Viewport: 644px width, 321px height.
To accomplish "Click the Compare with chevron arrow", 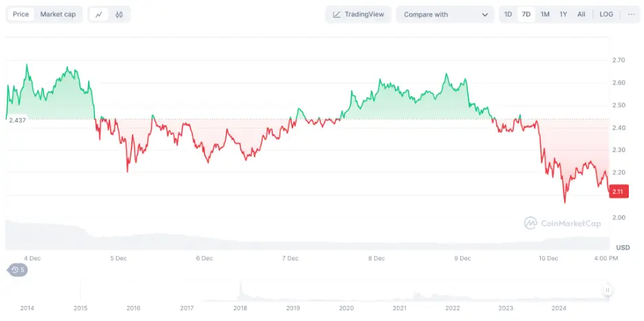I will pos(484,14).
